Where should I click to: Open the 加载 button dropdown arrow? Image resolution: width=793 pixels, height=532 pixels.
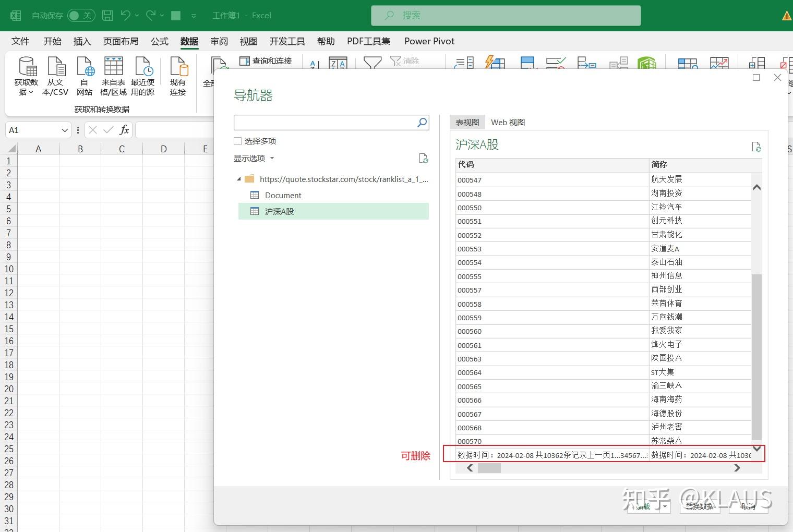point(664,505)
